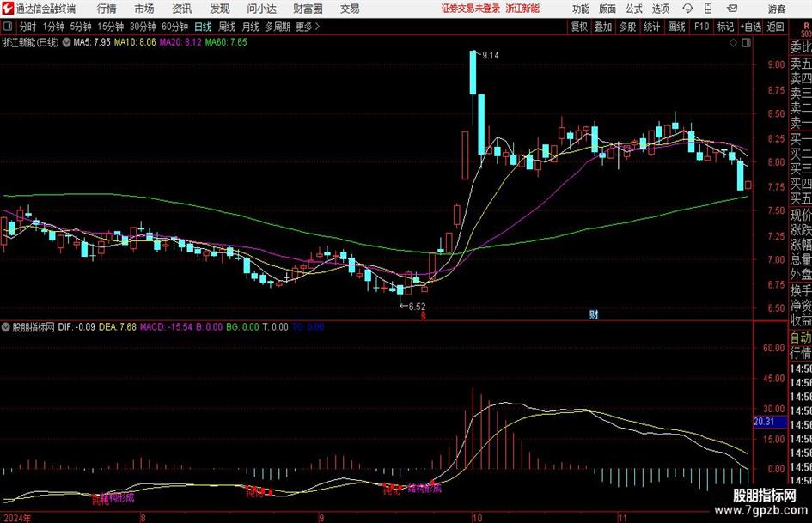The height and width of the screenshot is (523, 812).
Task: Click the red marker below 6.52 low
Action: coord(423,315)
